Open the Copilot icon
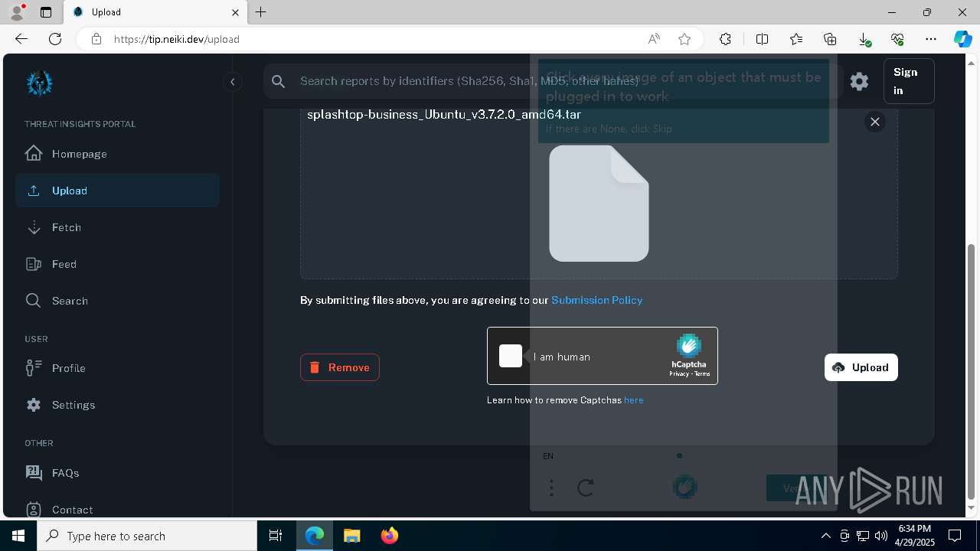The height and width of the screenshot is (551, 980). [962, 39]
